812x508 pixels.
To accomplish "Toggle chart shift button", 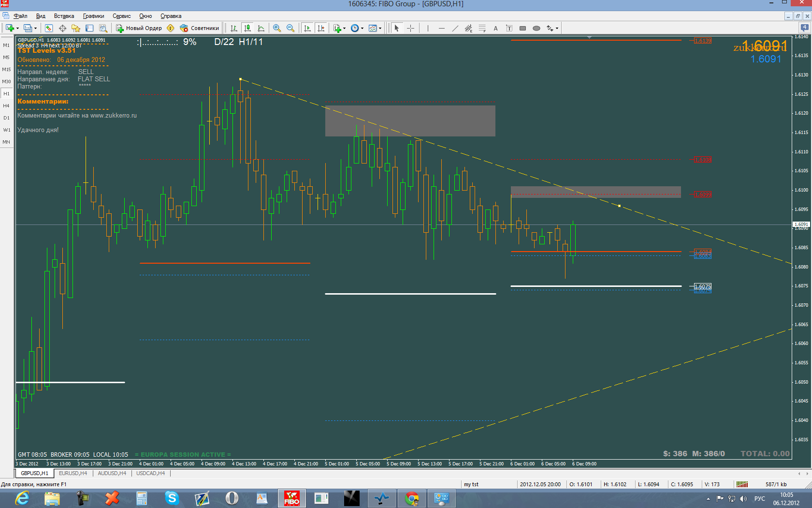I will (321, 29).
